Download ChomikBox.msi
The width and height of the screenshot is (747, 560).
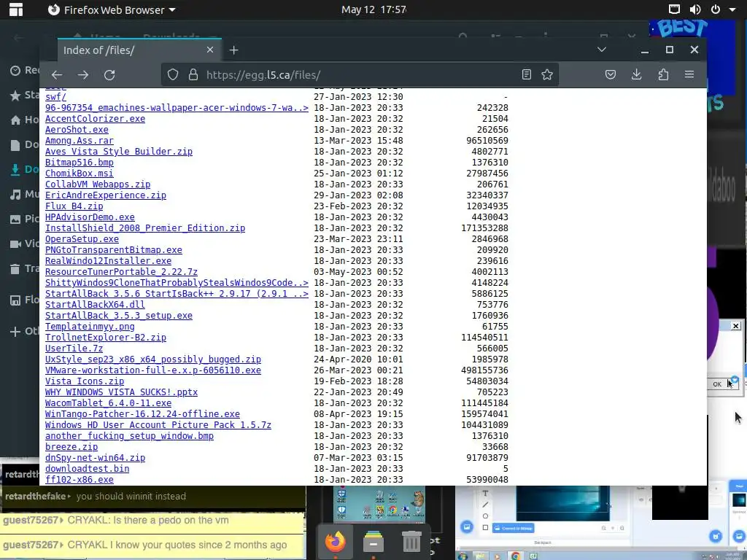80,174
